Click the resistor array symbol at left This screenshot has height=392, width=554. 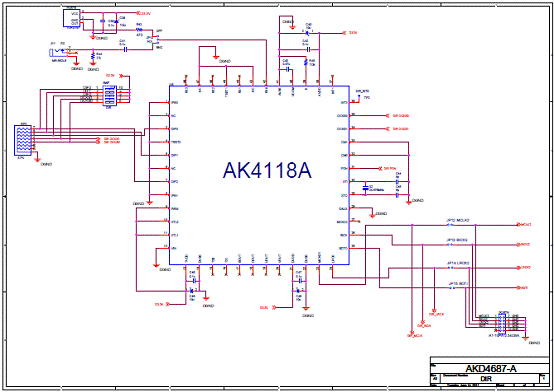(x=23, y=140)
